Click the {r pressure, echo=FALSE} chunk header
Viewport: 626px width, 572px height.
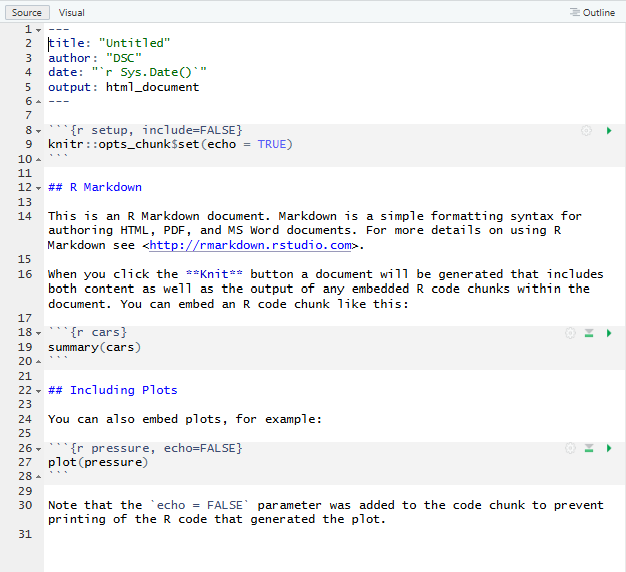click(x=145, y=448)
